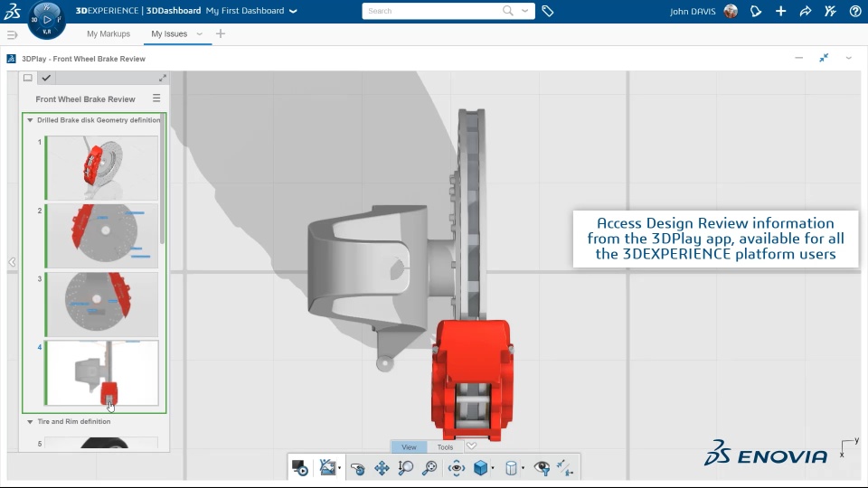Switch to Tools toolbar tab
This screenshot has width=868, height=488.
pyautogui.click(x=445, y=447)
